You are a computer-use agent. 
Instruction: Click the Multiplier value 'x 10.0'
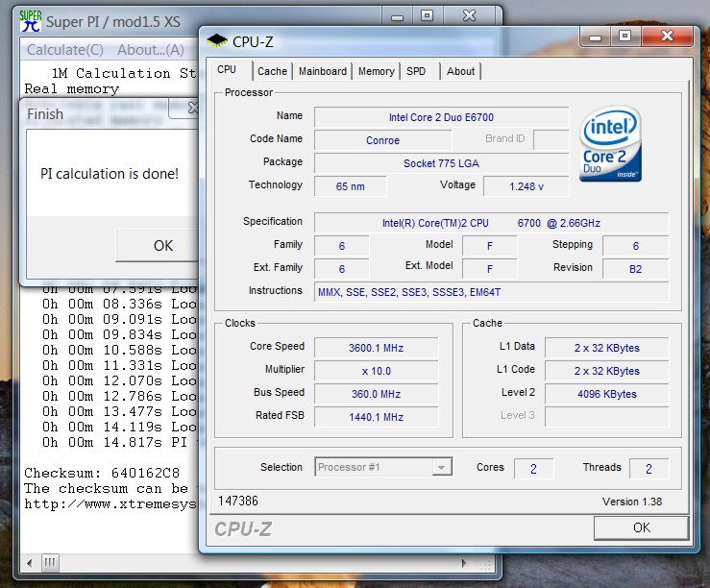coord(376,371)
